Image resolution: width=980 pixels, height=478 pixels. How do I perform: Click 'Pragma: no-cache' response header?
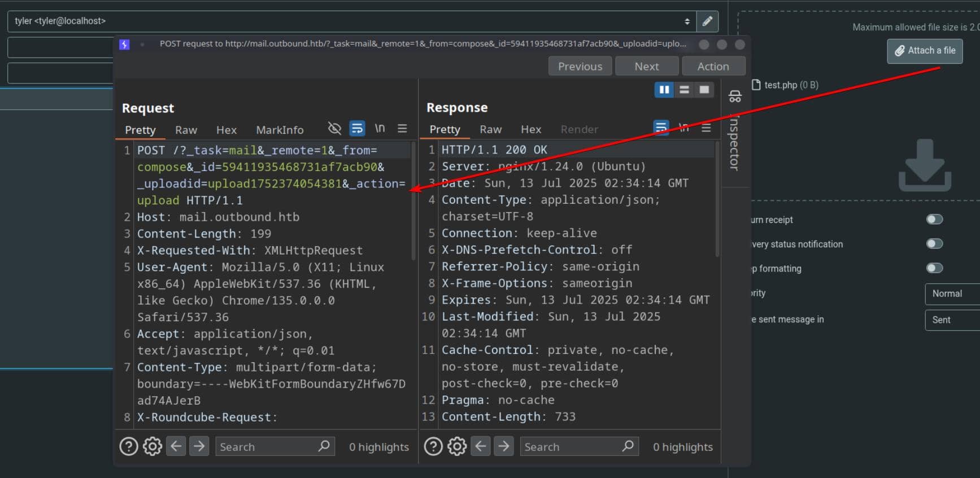(498, 400)
